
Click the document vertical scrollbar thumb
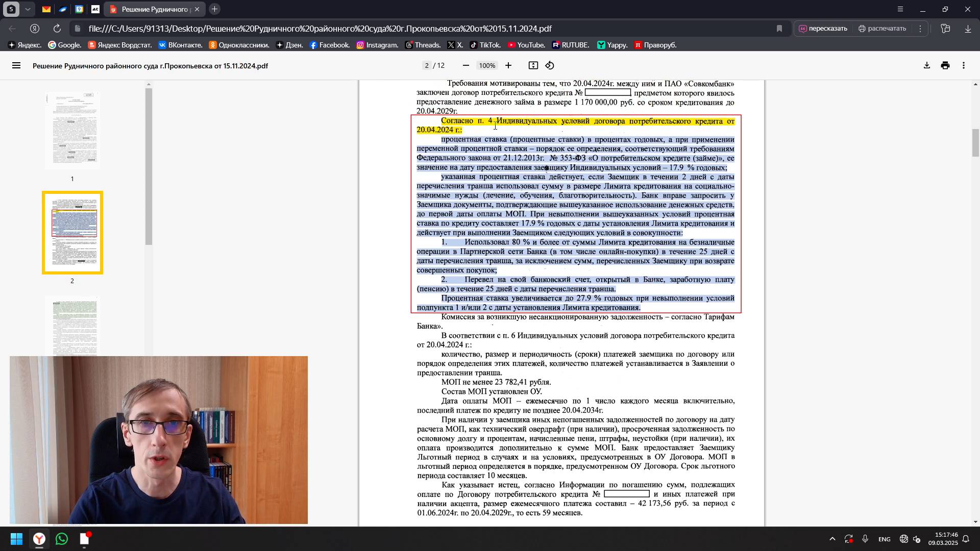(975, 143)
